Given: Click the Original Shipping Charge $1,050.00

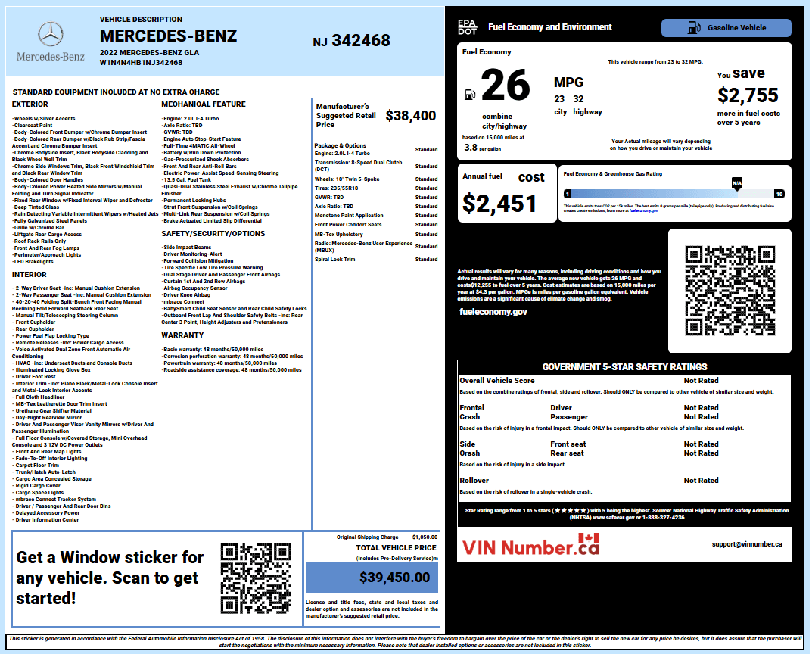Looking at the screenshot, I should (387, 537).
